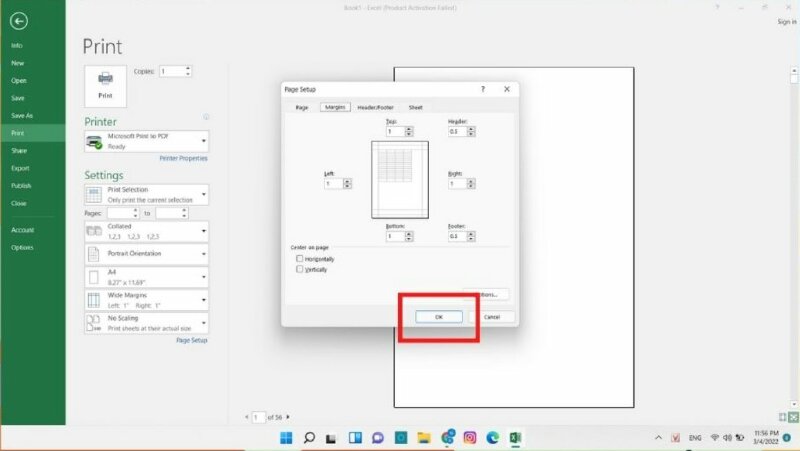Adjust Left margin spinner

(x=347, y=184)
